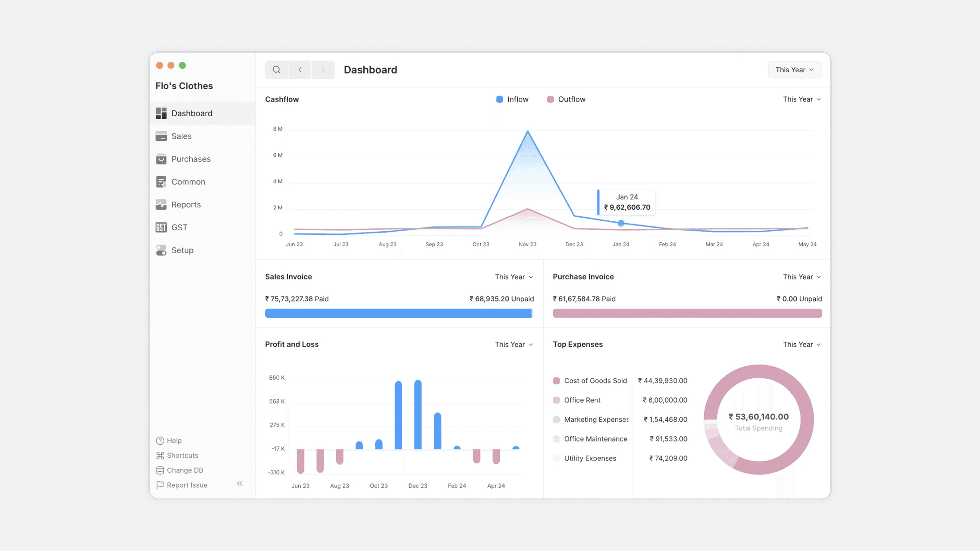980x551 pixels.
Task: Click the '₹ 6,00,000.00' Office Rent value
Action: click(x=665, y=400)
